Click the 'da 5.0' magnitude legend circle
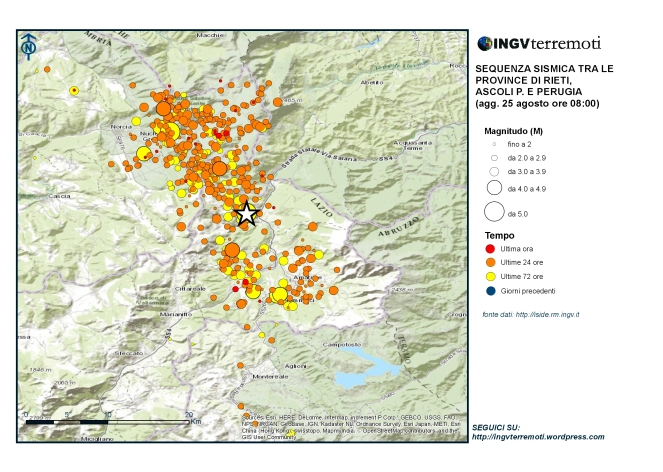Image resolution: width=663 pixels, height=472 pixels. coord(493,212)
